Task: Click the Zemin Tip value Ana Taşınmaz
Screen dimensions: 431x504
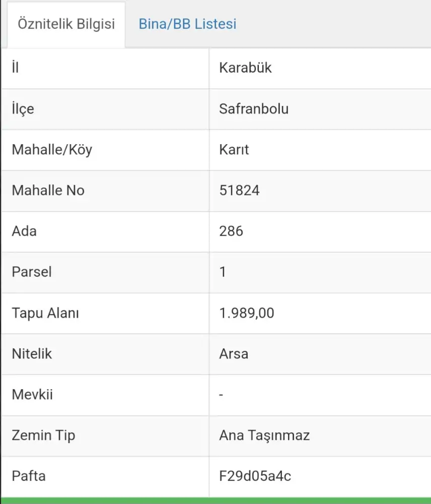Action: tap(264, 435)
